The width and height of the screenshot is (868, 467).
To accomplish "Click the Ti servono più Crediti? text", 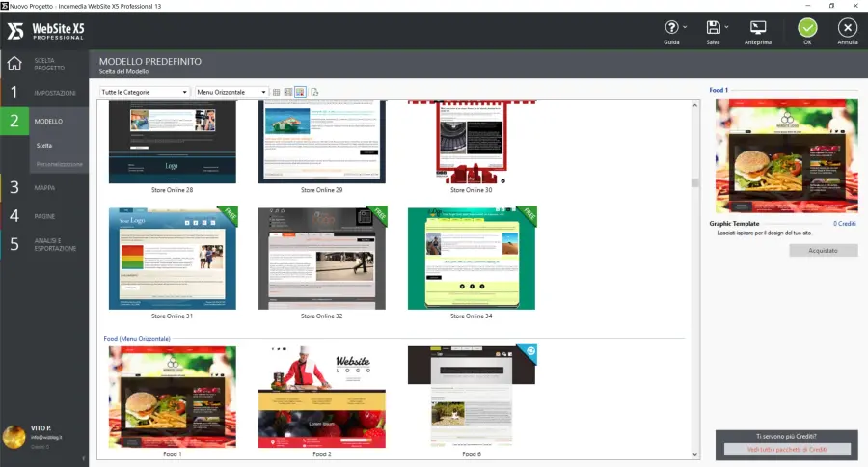I will [786, 436].
